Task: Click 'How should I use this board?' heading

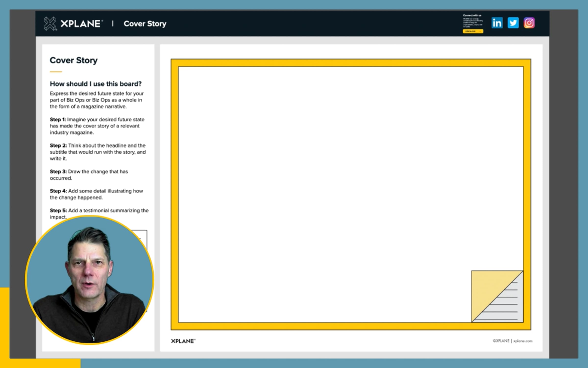Action: pos(96,84)
